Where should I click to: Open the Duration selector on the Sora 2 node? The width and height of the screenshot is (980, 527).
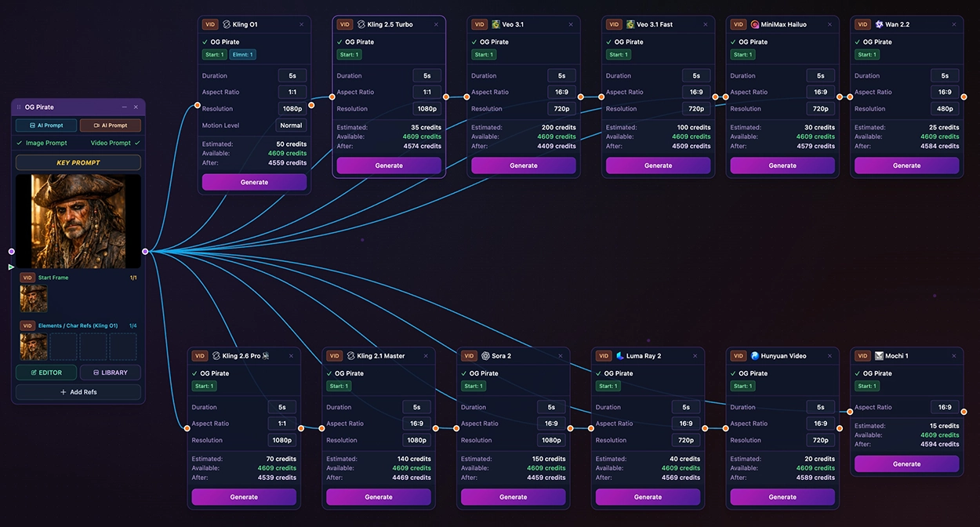(551, 407)
